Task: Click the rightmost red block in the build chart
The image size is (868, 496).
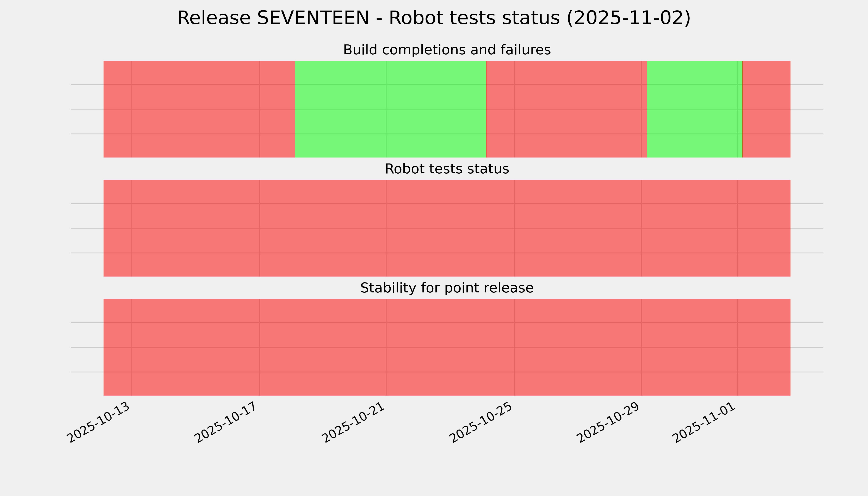Action: click(x=766, y=109)
